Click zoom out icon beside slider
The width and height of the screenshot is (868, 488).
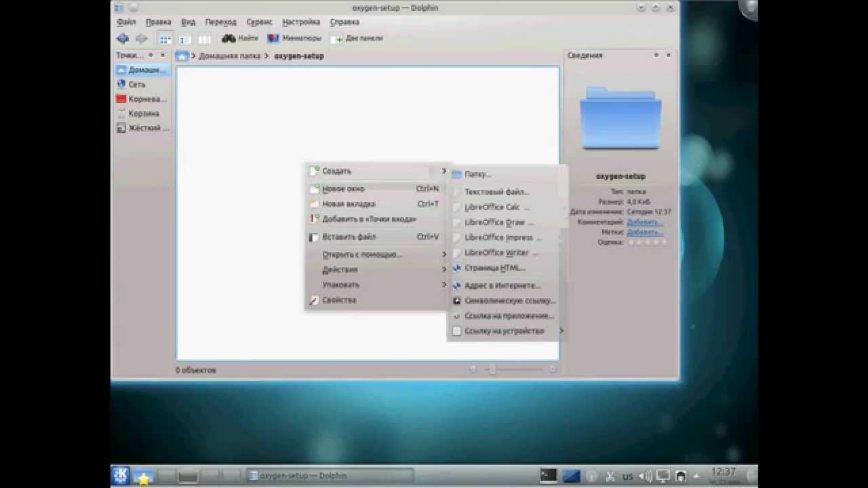coord(473,369)
